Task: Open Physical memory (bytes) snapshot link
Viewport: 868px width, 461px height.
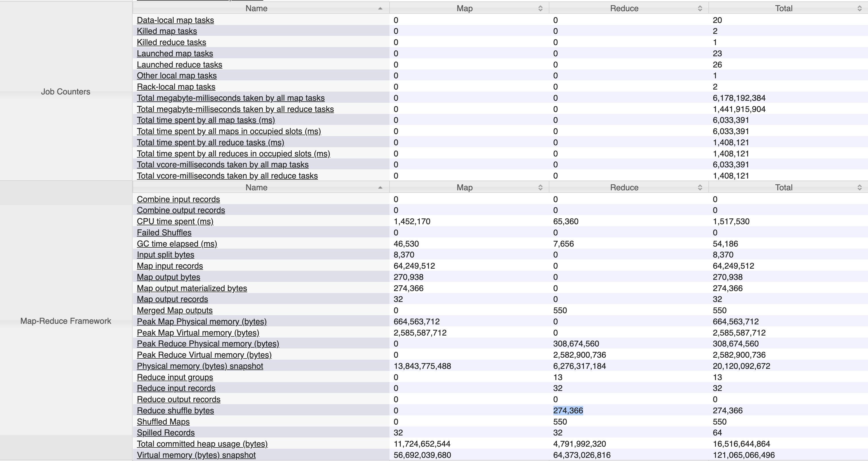Action: pos(200,366)
